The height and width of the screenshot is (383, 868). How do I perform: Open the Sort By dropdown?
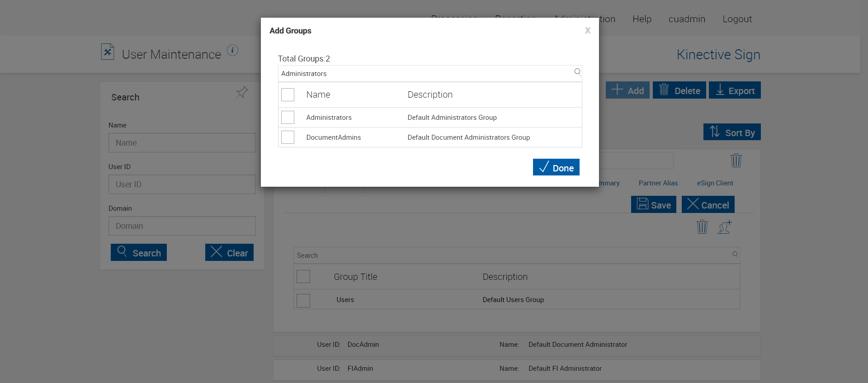click(x=731, y=132)
